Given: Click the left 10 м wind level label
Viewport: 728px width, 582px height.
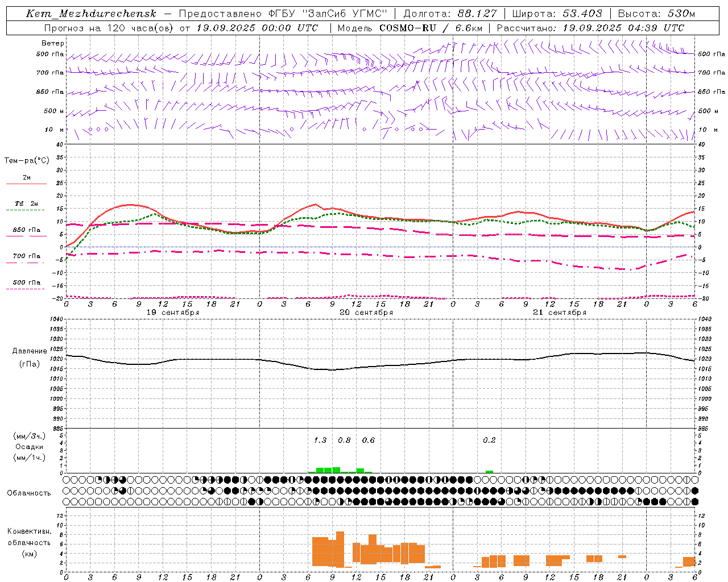Looking at the screenshot, I should click(x=55, y=130).
